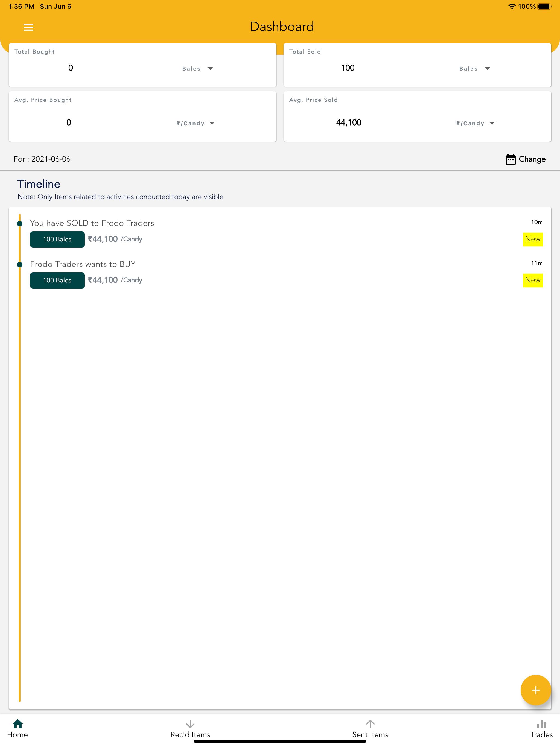The image size is (560, 747).
Task: Click the Rec'd Items down-arrow icon
Action: (190, 724)
